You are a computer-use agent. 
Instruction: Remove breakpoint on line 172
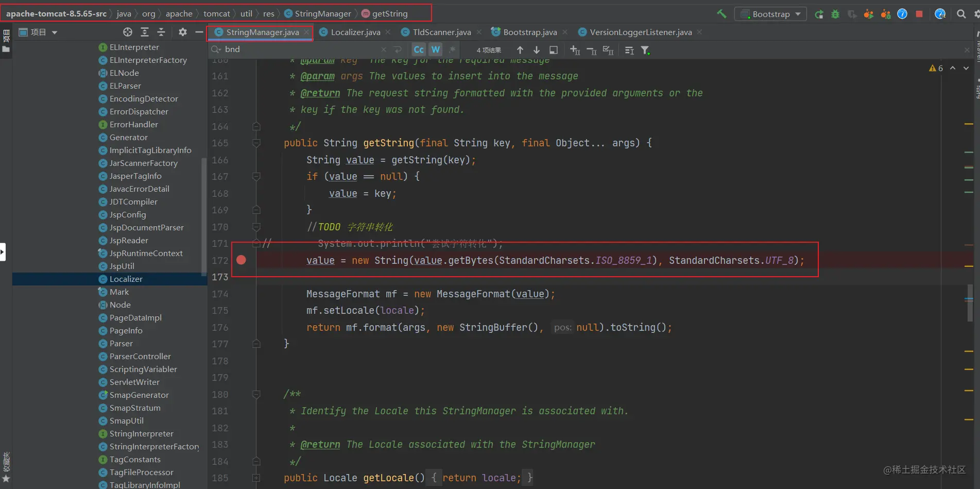[x=241, y=260]
